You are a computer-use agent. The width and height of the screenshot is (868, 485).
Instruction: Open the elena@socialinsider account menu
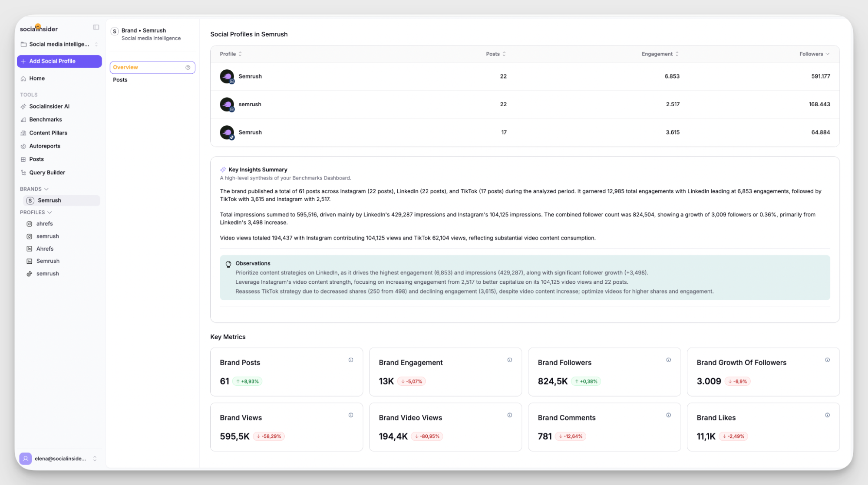point(59,459)
